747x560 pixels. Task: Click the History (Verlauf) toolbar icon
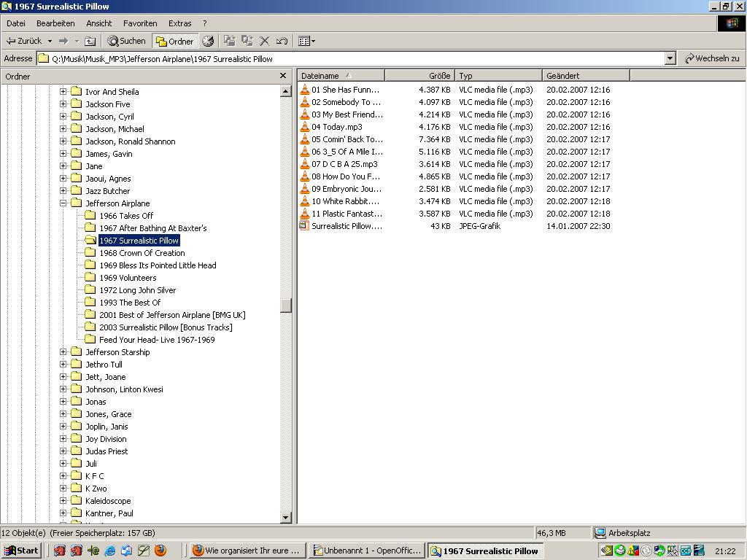pyautogui.click(x=208, y=42)
